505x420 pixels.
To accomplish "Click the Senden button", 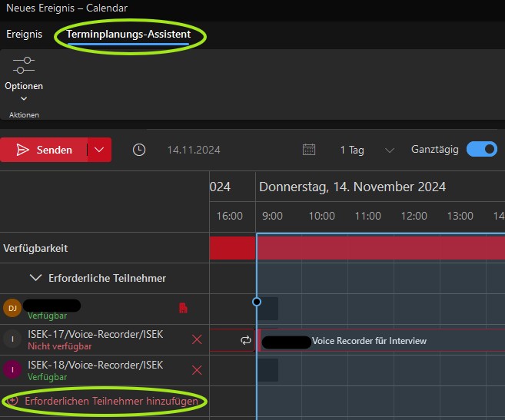I will pyautogui.click(x=45, y=150).
